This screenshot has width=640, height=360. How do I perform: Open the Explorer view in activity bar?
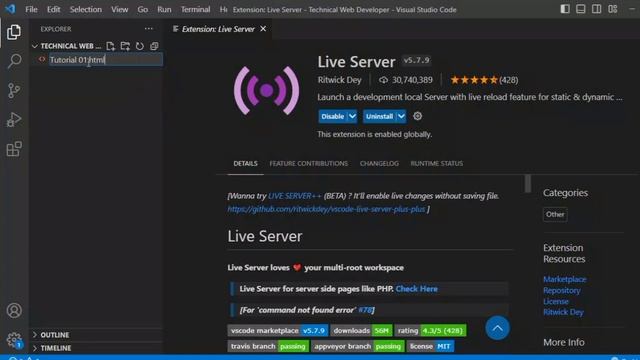(14, 32)
